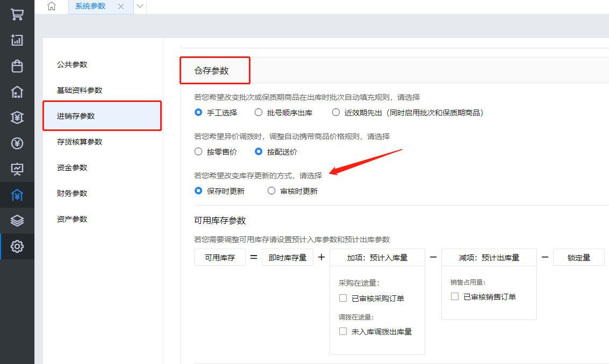The width and height of the screenshot is (609, 364).
Task: Select the 近效期先出 radio option
Action: [336, 113]
